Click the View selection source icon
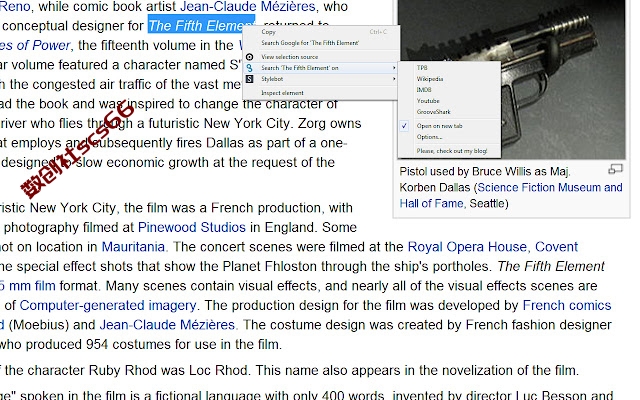640x400 pixels. [249, 57]
